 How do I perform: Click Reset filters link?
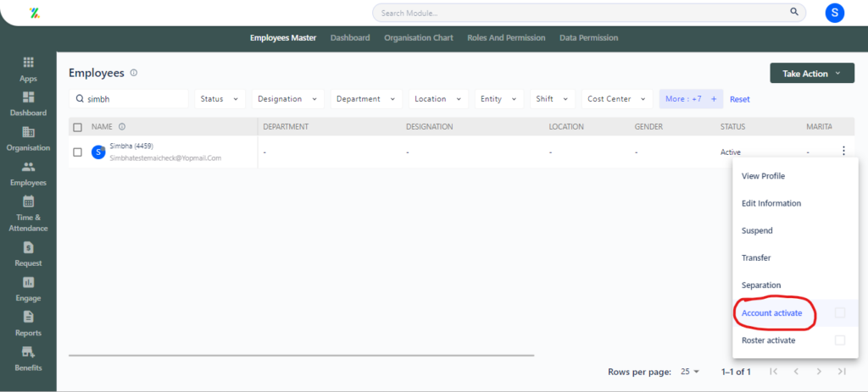(739, 100)
